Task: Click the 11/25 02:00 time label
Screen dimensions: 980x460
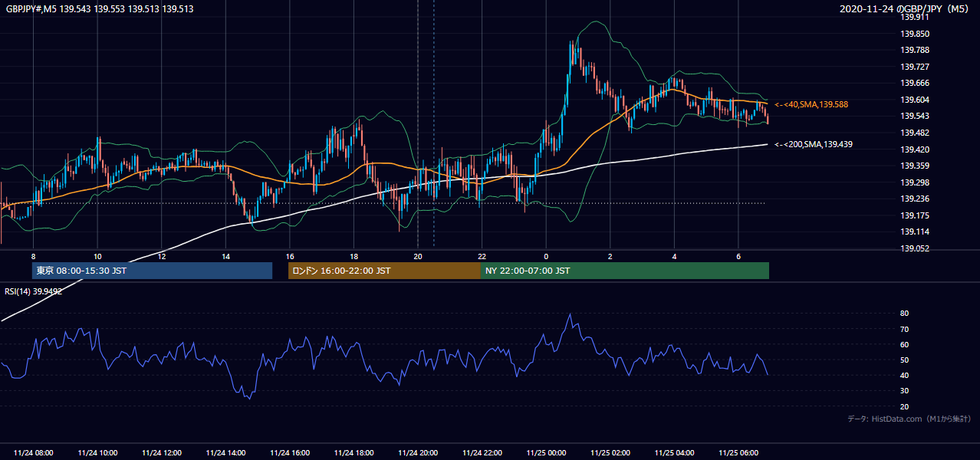Action: 610,453
